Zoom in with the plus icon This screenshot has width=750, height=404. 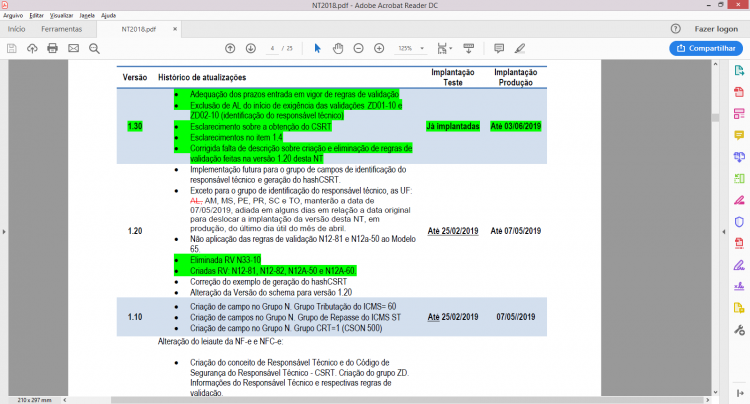(379, 48)
